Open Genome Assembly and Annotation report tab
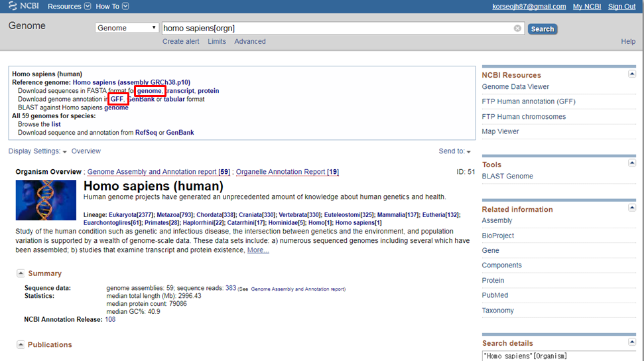This screenshot has height=361, width=644. pos(159,172)
